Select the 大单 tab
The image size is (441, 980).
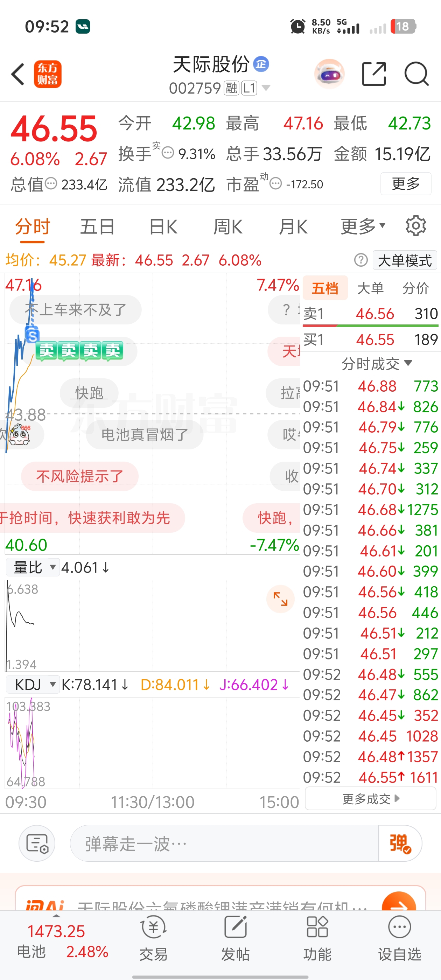370,288
